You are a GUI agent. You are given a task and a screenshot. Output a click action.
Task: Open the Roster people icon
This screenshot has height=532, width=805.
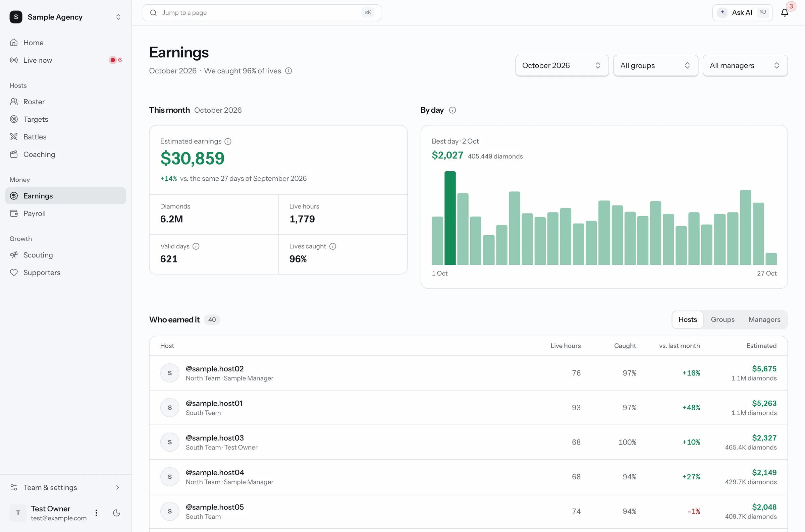(x=14, y=102)
